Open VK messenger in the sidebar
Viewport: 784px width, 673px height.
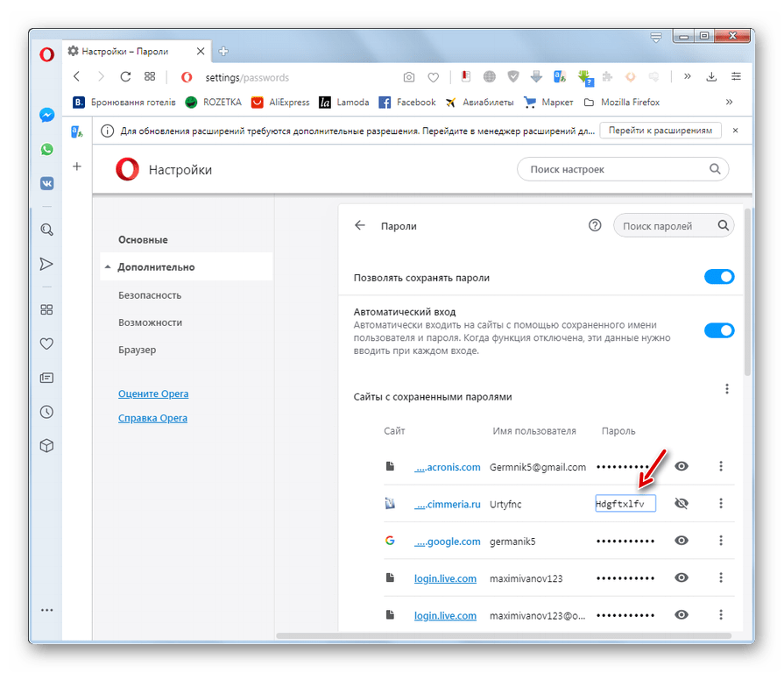tap(46, 184)
